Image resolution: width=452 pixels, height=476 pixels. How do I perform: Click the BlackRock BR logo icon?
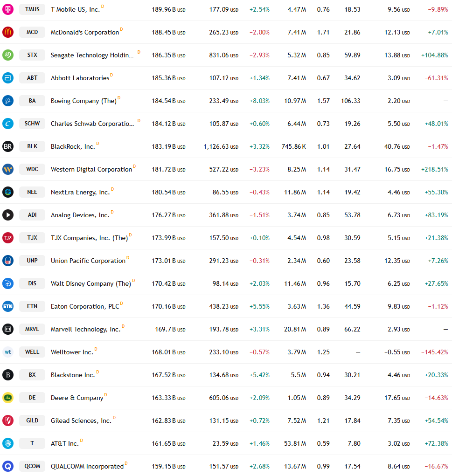8,146
